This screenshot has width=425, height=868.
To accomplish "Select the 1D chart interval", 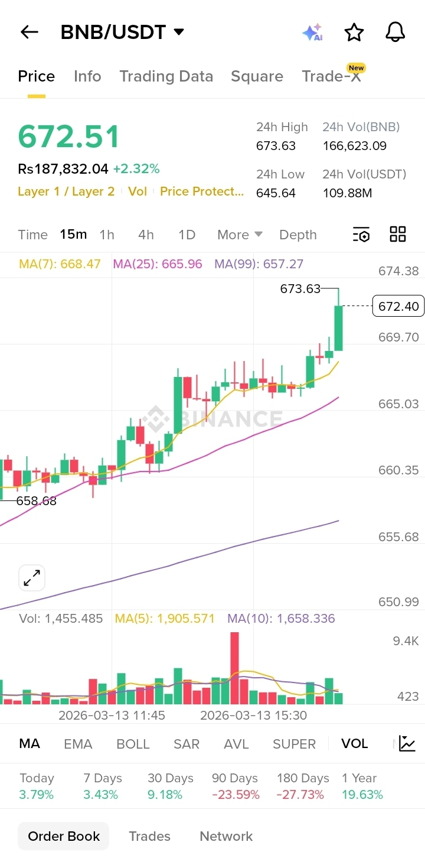I will (187, 235).
